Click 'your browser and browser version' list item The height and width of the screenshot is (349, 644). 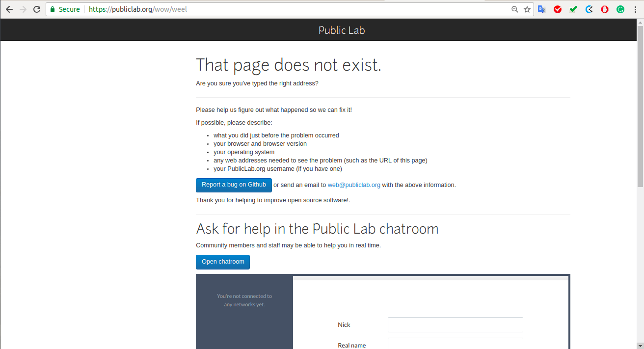tap(260, 144)
